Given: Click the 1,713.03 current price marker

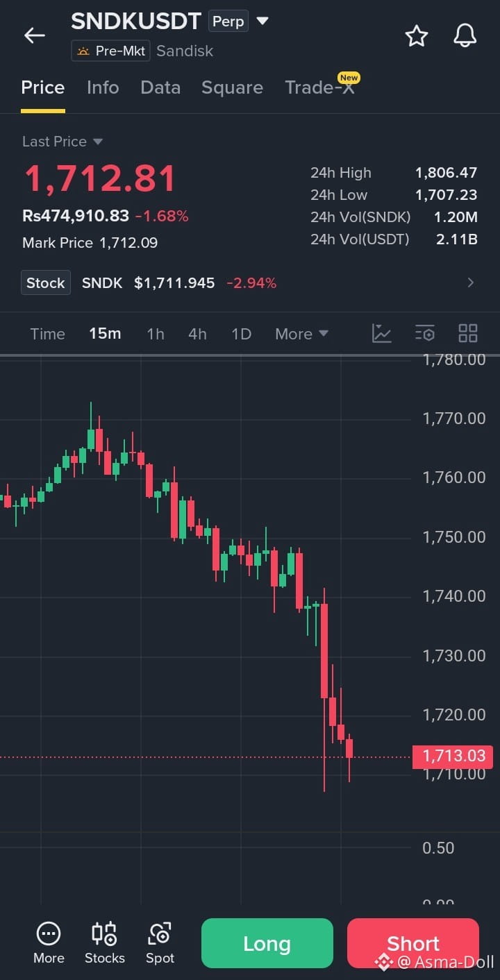Looking at the screenshot, I should tap(453, 757).
